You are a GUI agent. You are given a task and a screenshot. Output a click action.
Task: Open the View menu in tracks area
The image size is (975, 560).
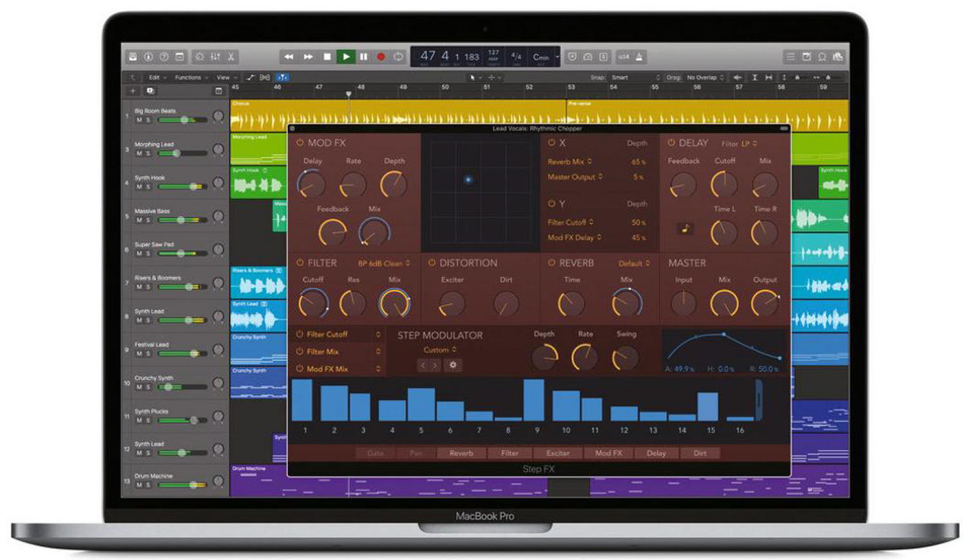pyautogui.click(x=226, y=77)
